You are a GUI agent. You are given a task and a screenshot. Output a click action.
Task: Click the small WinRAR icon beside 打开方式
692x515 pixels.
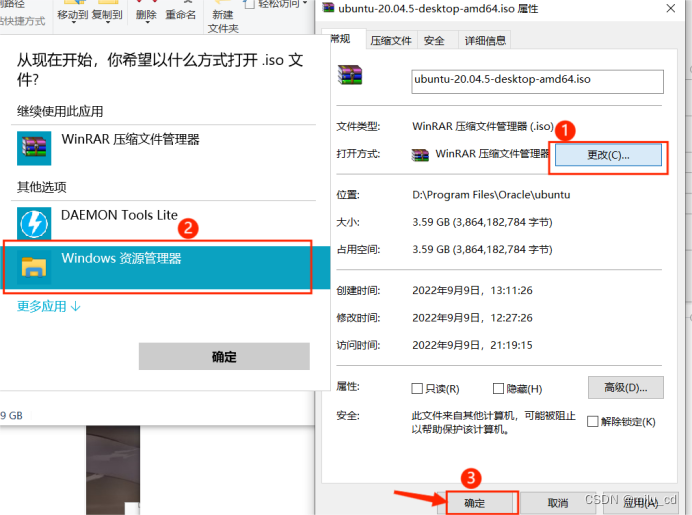[420, 155]
